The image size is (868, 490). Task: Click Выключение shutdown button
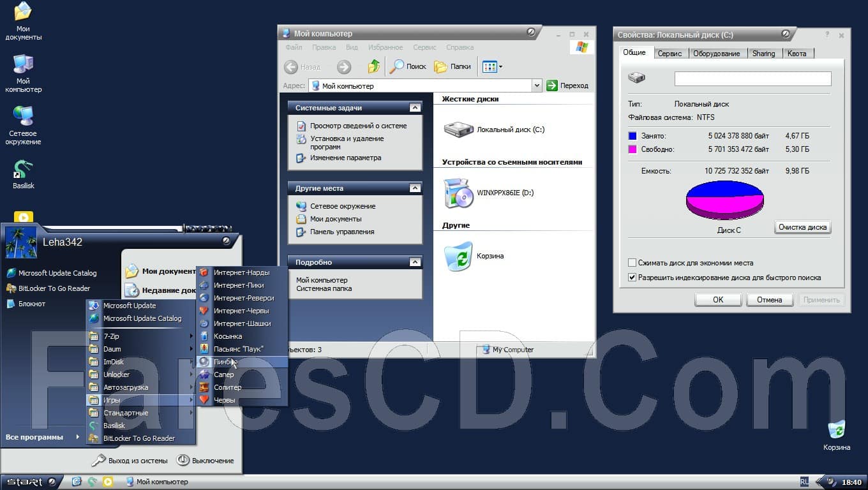[x=206, y=461]
